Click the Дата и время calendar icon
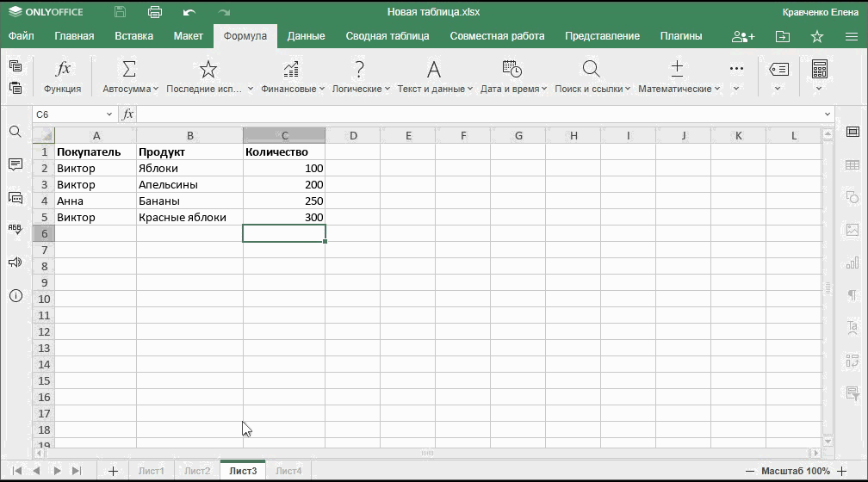Image resolution: width=868 pixels, height=482 pixels. (512, 69)
